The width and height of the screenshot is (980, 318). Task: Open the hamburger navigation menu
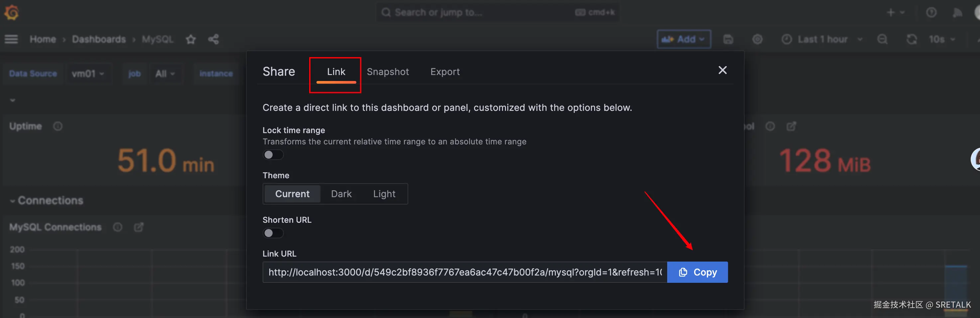(x=11, y=39)
